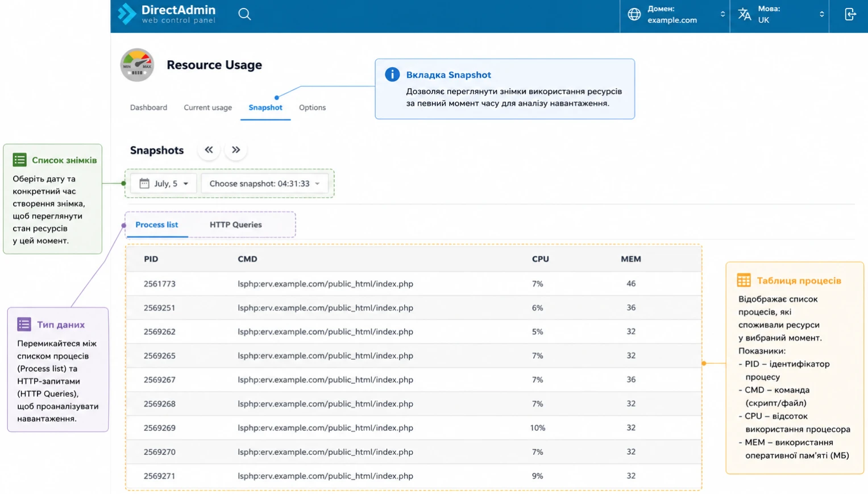The height and width of the screenshot is (494, 868).
Task: Click the language translate icon
Action: 745,14
